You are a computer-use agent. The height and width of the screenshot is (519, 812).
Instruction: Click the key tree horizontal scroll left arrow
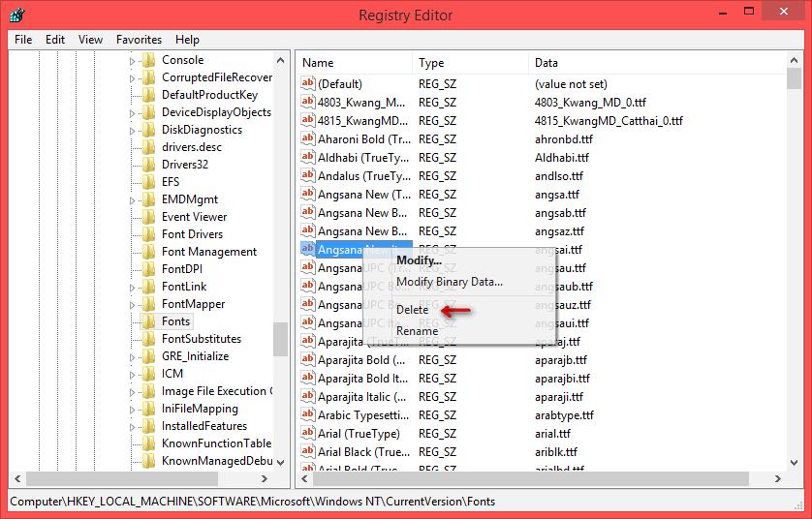[17, 479]
